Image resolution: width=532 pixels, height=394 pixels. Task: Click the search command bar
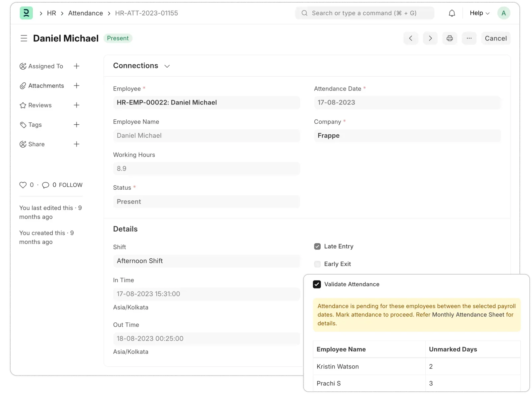pyautogui.click(x=364, y=13)
